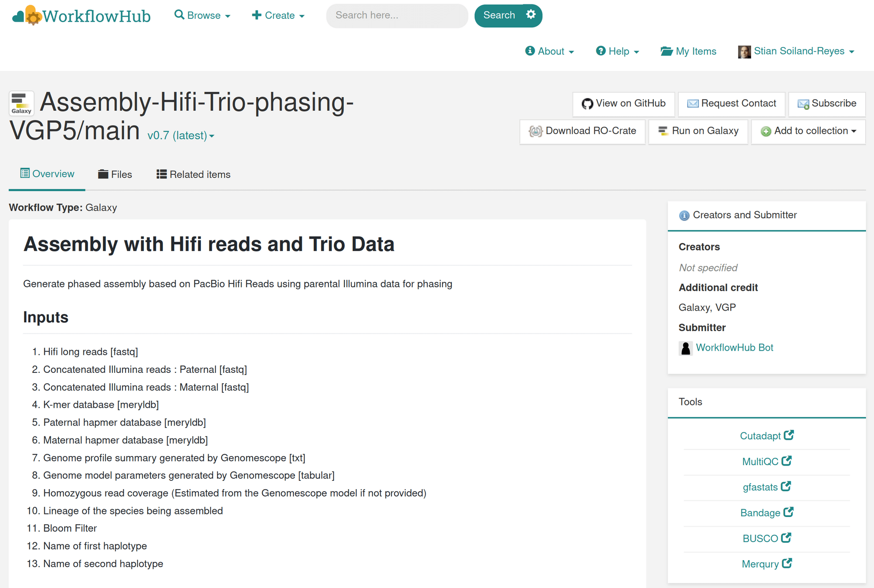
Task: Open Merqury external link icon
Action: (x=787, y=564)
